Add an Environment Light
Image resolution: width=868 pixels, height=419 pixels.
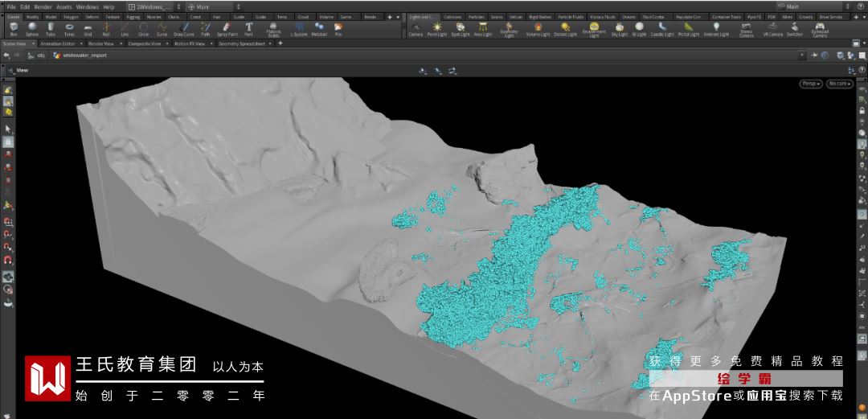pyautogui.click(x=594, y=30)
